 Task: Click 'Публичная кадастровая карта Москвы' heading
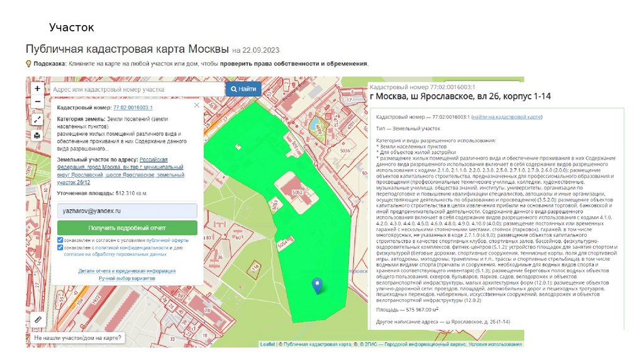tap(127, 49)
